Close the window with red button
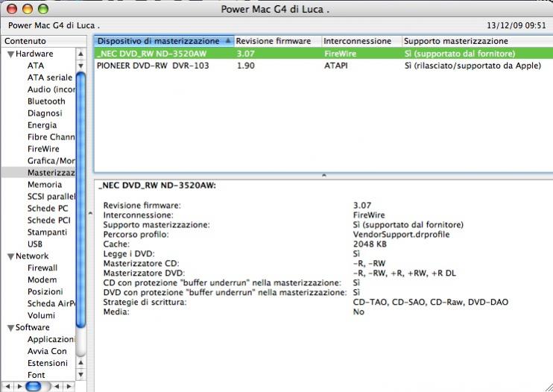The height and width of the screenshot is (392, 553). 12,9
